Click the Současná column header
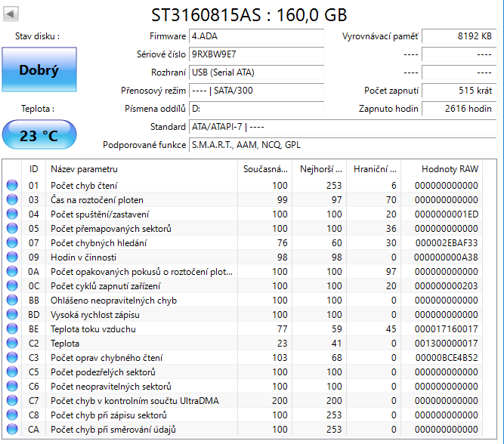Image resolution: width=504 pixels, height=444 pixels. point(265,169)
